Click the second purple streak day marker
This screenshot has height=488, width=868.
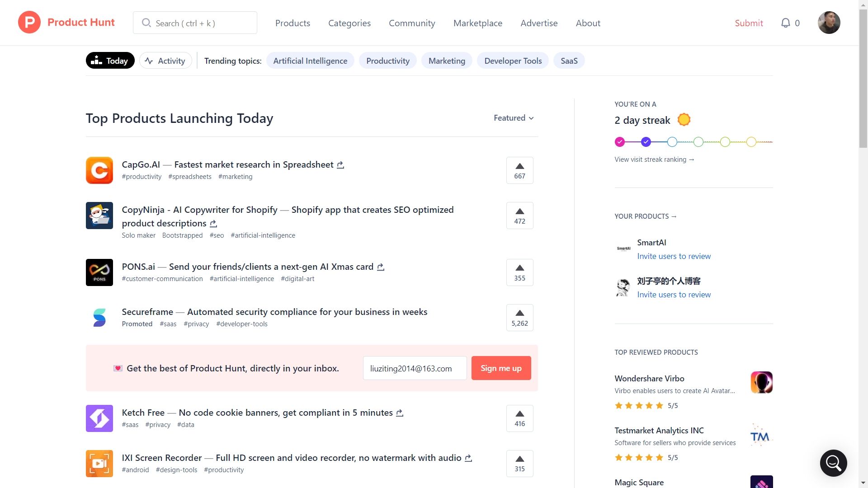coord(646,142)
